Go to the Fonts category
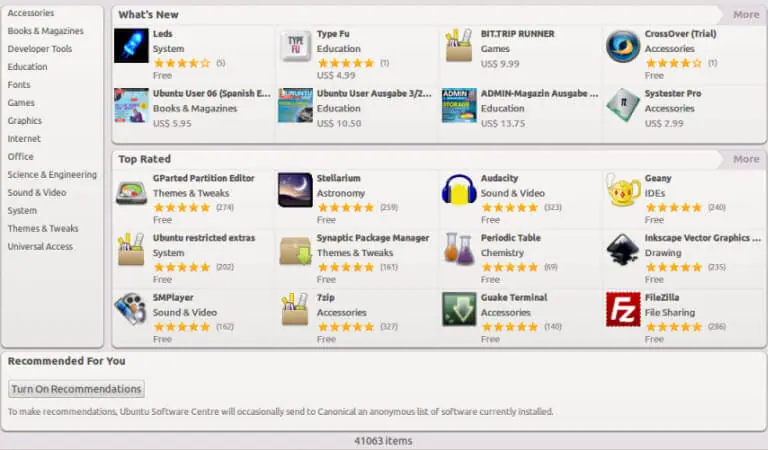This screenshot has width=768, height=450. click(x=19, y=85)
